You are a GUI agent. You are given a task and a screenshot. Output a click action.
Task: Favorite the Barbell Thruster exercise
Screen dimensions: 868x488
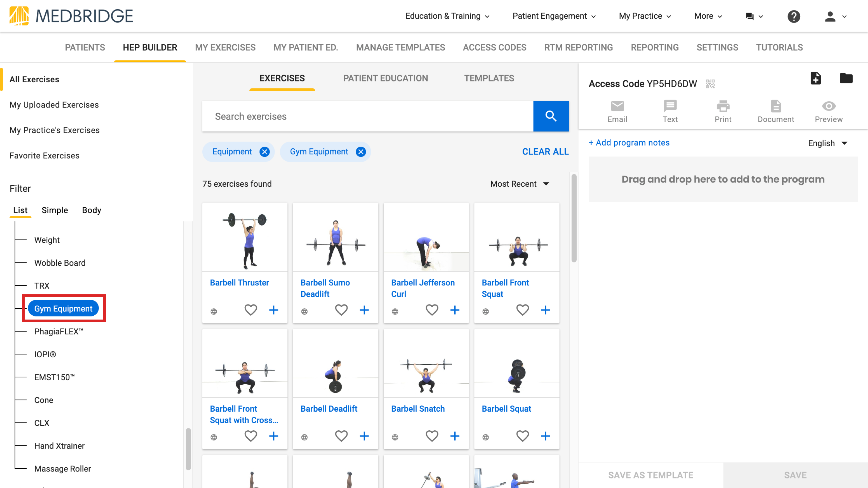(x=251, y=310)
